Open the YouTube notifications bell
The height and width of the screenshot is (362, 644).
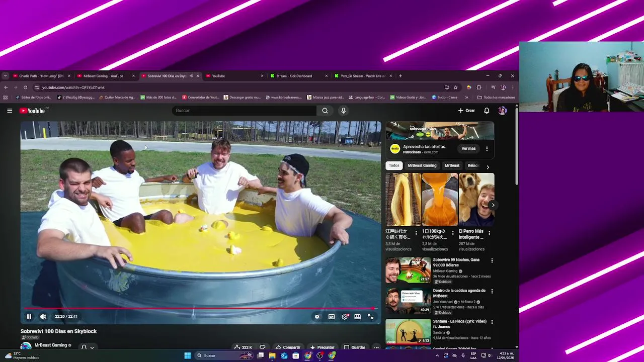pos(487,111)
